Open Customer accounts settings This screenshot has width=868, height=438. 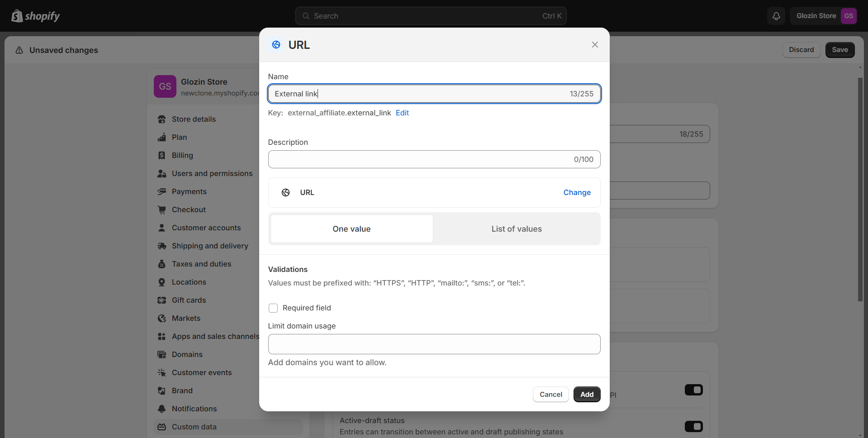(206, 228)
